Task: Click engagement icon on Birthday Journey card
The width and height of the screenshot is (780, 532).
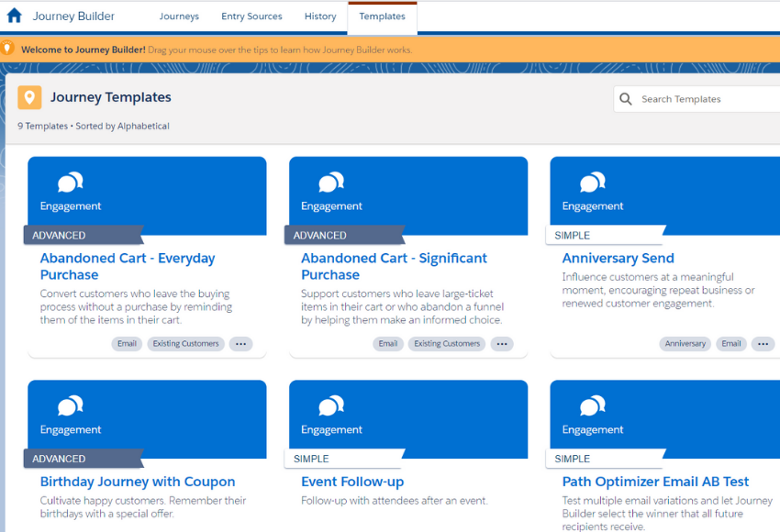Action: 70,405
